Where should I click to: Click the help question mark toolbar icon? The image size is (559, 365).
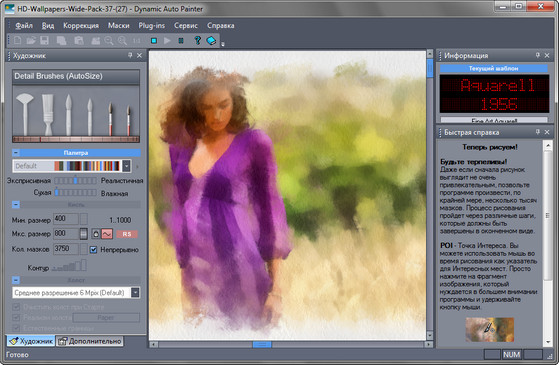click(x=198, y=40)
